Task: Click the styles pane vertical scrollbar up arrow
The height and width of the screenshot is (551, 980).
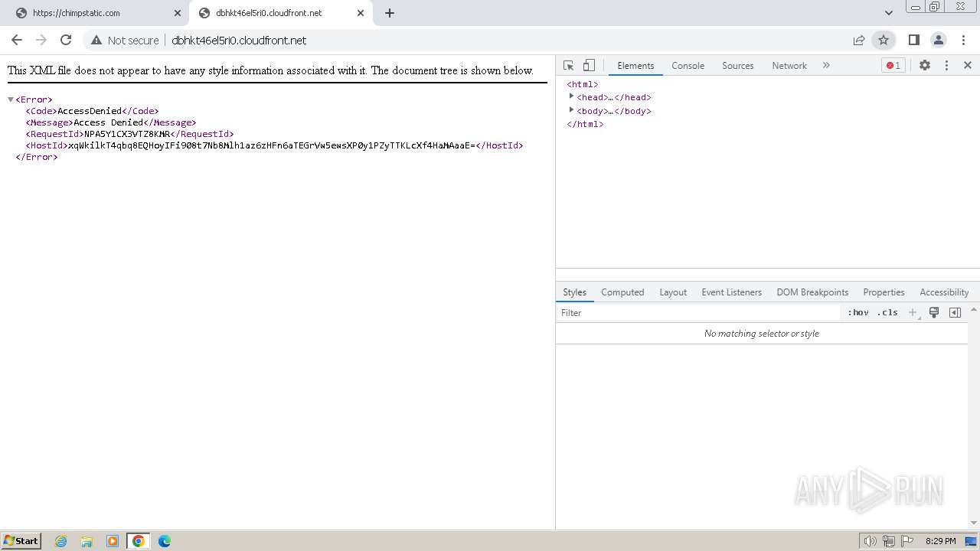Action: (x=974, y=309)
